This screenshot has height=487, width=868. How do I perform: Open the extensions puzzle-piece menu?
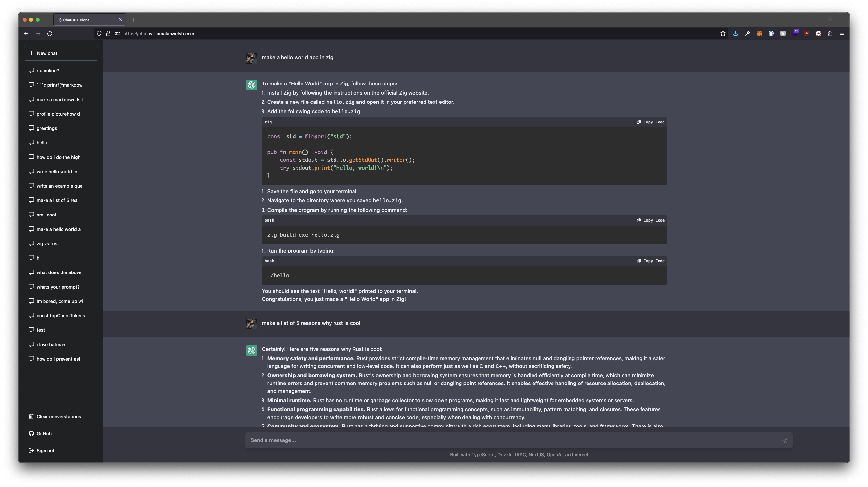point(830,34)
